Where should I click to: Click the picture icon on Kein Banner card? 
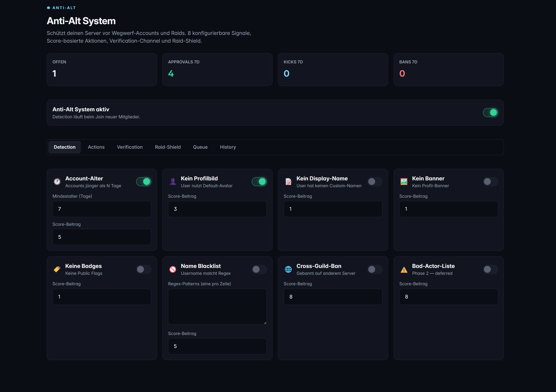(x=404, y=182)
